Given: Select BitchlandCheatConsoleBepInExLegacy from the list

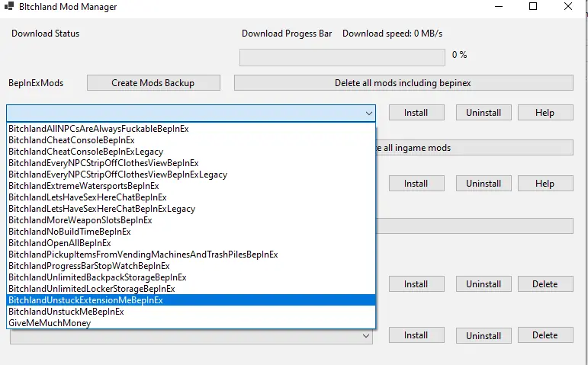Looking at the screenshot, I should tap(191, 152).
